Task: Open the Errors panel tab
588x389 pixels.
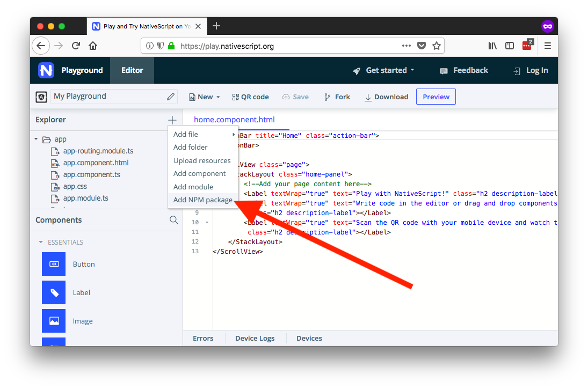Action: tap(203, 338)
